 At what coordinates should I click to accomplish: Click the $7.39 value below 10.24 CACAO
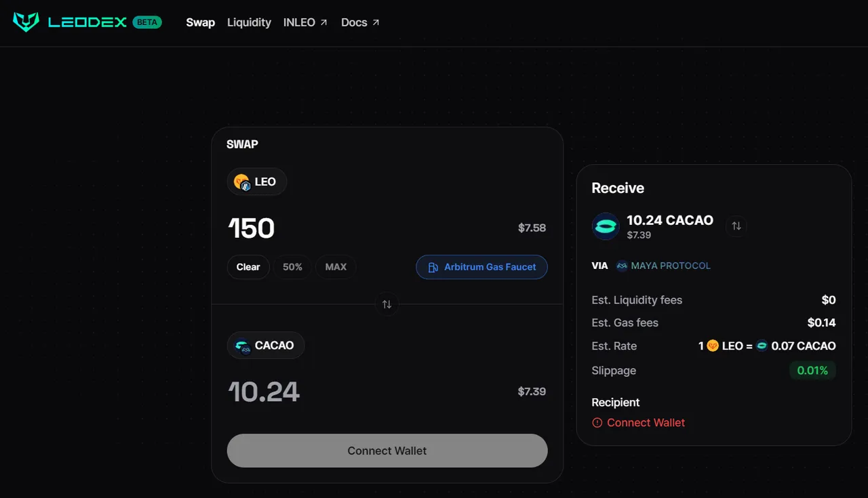(x=639, y=235)
